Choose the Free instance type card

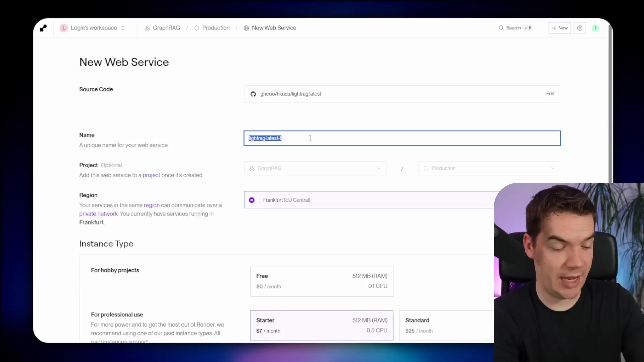pos(322,281)
